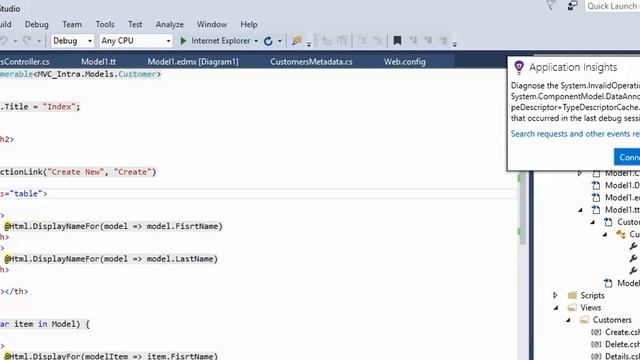
Task: Open the dropdown arrow beside the refresh icon
Action: (x=280, y=41)
